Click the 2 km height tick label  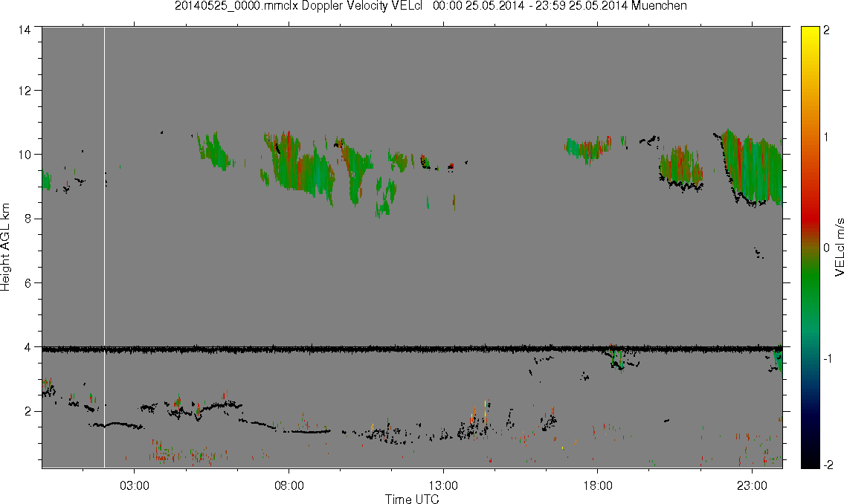[x=27, y=412]
